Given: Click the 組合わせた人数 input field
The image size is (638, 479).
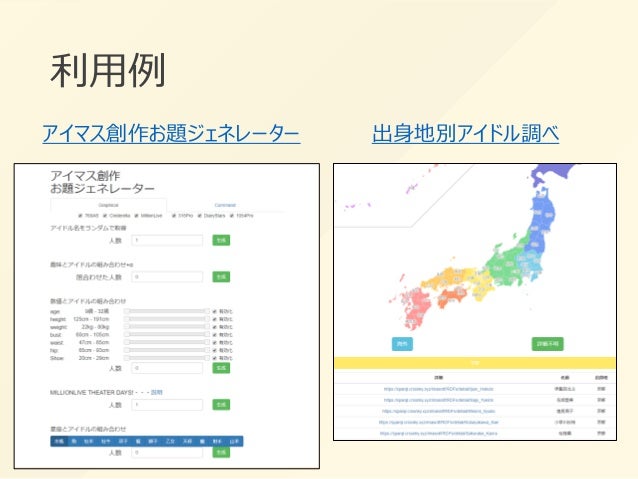Looking at the screenshot, I should [167, 277].
